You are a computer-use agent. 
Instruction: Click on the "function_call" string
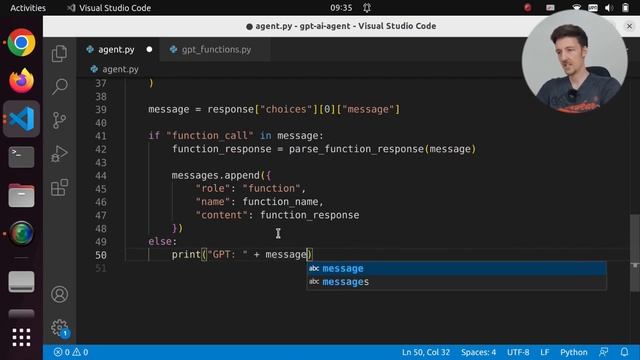pyautogui.click(x=210, y=136)
